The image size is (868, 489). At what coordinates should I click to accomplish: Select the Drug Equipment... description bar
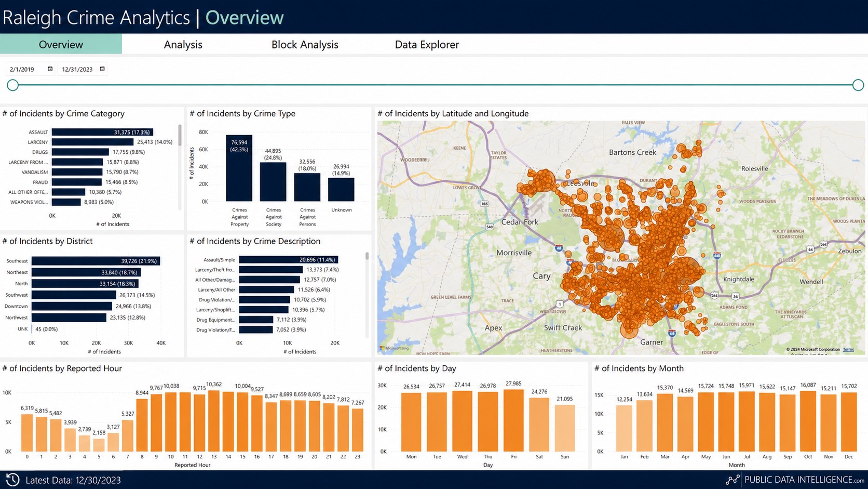(256, 320)
